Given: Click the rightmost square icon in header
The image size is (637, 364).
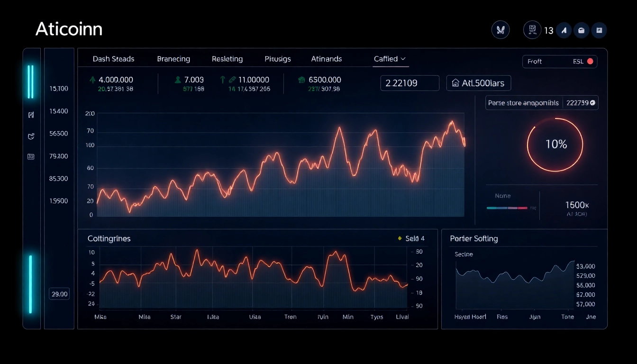Looking at the screenshot, I should tap(599, 30).
